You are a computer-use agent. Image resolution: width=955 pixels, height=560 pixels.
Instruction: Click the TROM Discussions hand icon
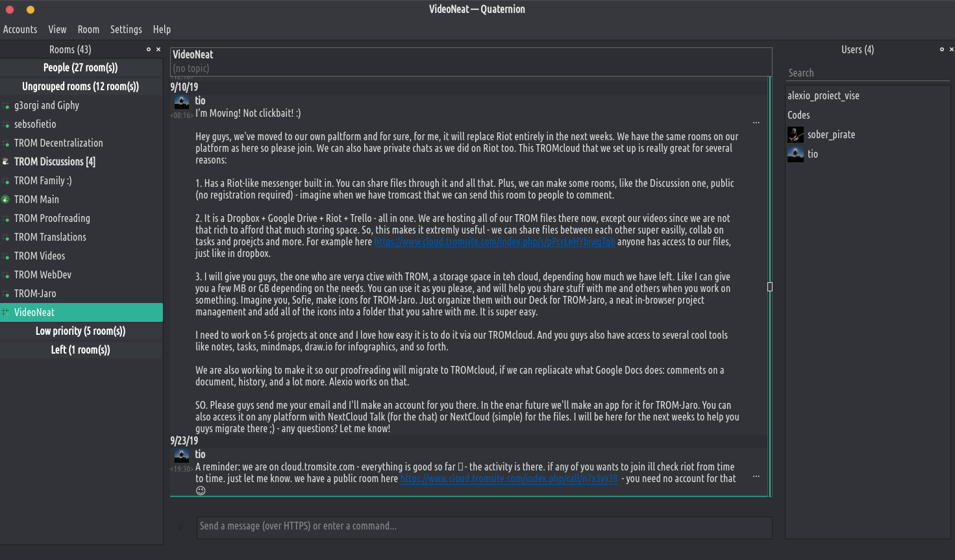[x=5, y=162]
